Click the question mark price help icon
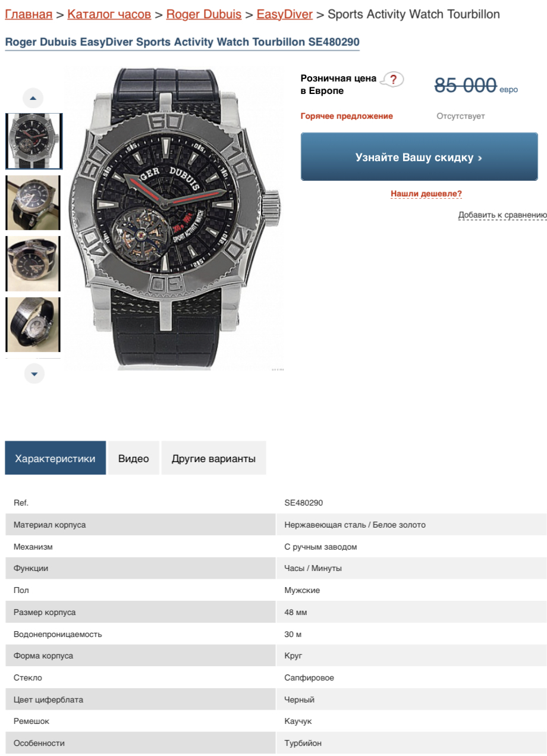The width and height of the screenshot is (547, 756). pyautogui.click(x=392, y=80)
